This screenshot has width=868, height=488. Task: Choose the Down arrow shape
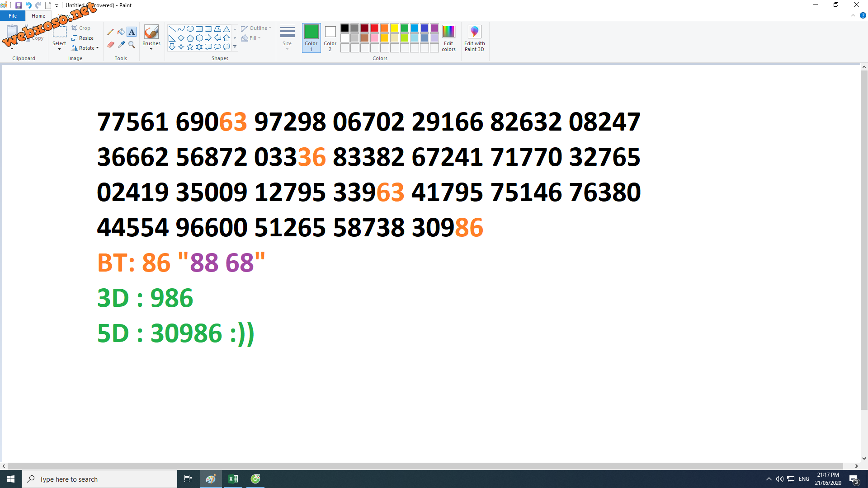click(x=172, y=47)
